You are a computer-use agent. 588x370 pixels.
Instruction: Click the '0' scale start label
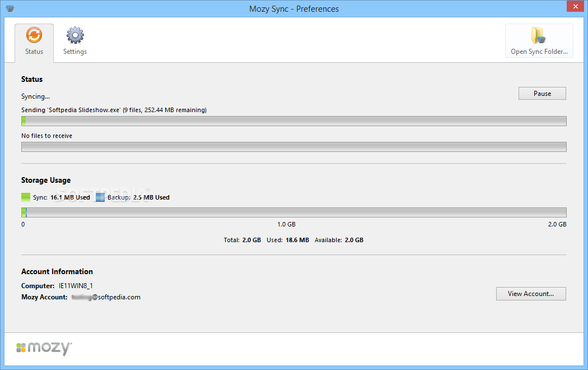24,224
